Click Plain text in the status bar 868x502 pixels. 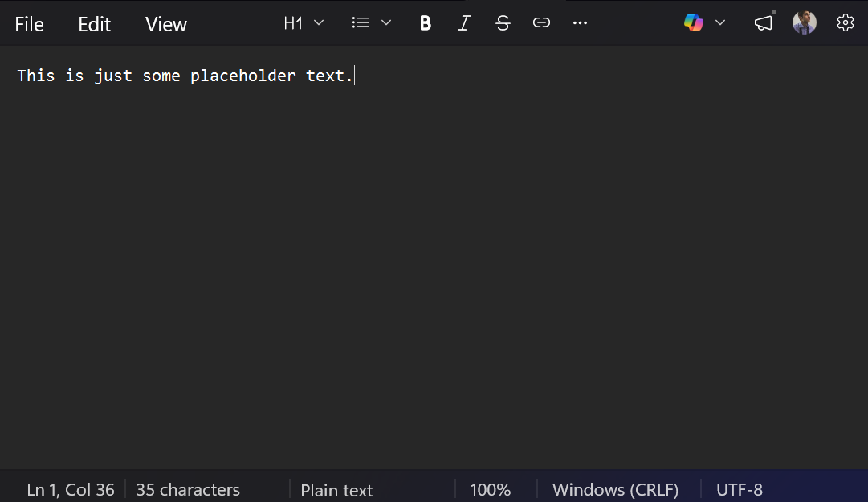pos(336,490)
